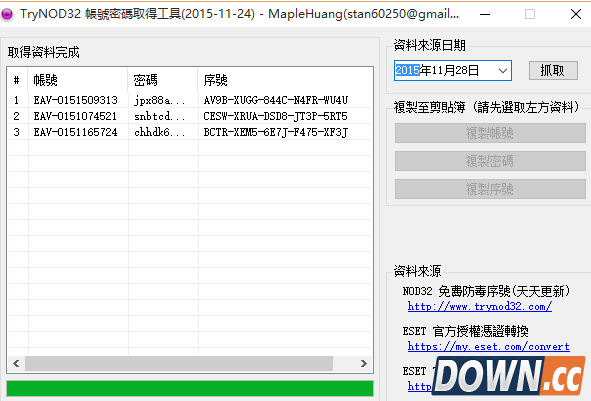591x401 pixels.
Task: Open the http://www.trynod32.com/ link
Action: 480,306
